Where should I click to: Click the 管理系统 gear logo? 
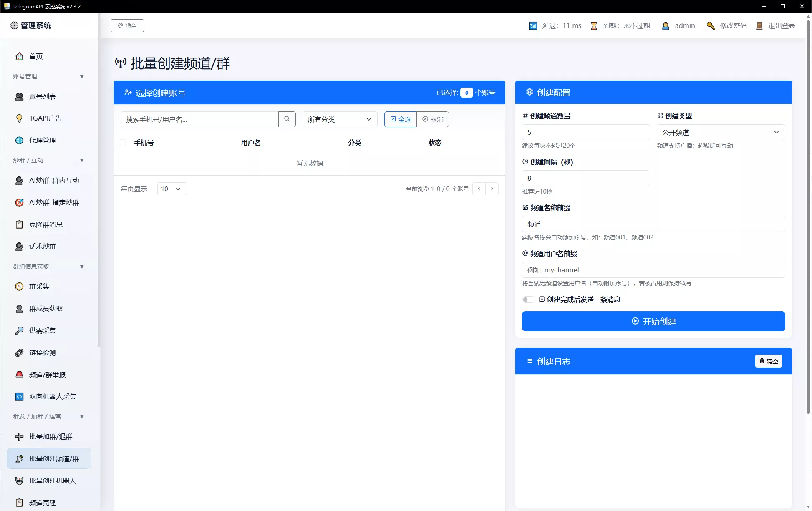click(x=14, y=25)
